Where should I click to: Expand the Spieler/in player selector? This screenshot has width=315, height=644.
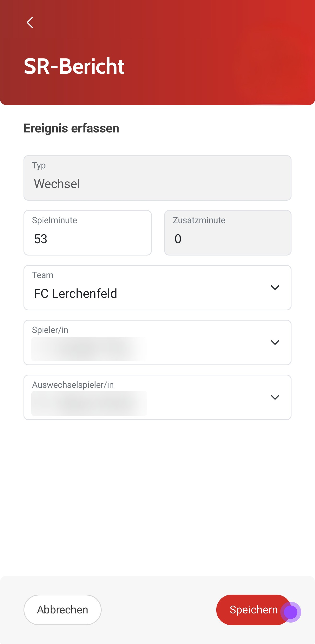tap(157, 343)
